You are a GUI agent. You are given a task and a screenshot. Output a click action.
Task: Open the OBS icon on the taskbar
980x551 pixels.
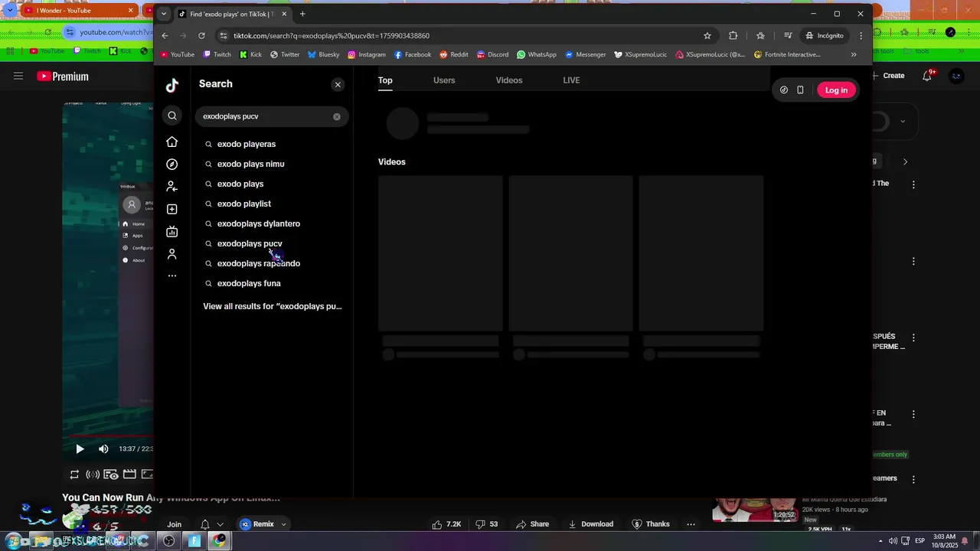[x=168, y=541]
